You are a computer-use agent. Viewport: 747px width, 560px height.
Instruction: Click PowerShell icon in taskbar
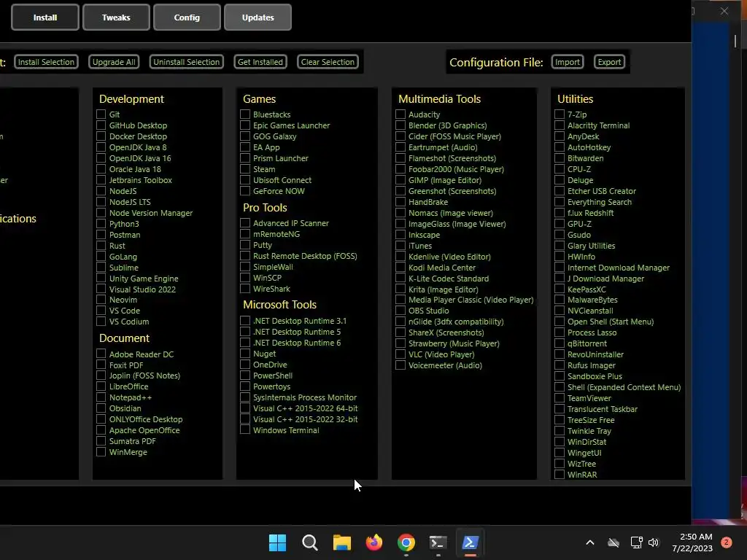(x=470, y=542)
